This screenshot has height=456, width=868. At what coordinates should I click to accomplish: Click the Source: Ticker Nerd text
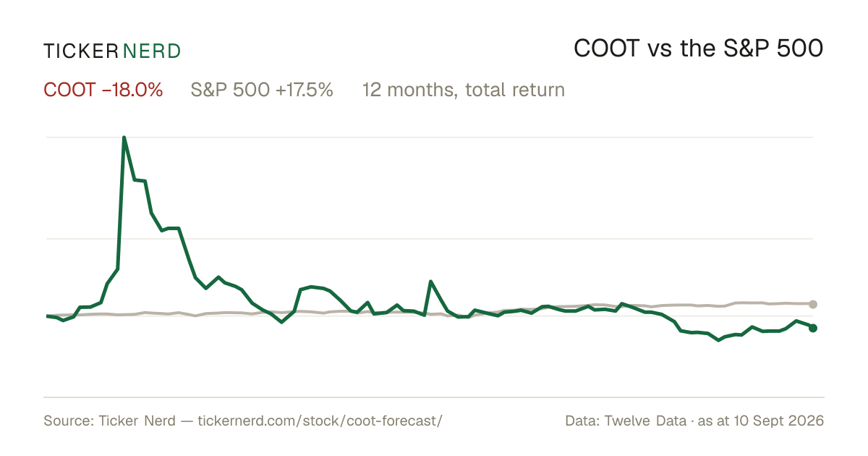click(109, 421)
